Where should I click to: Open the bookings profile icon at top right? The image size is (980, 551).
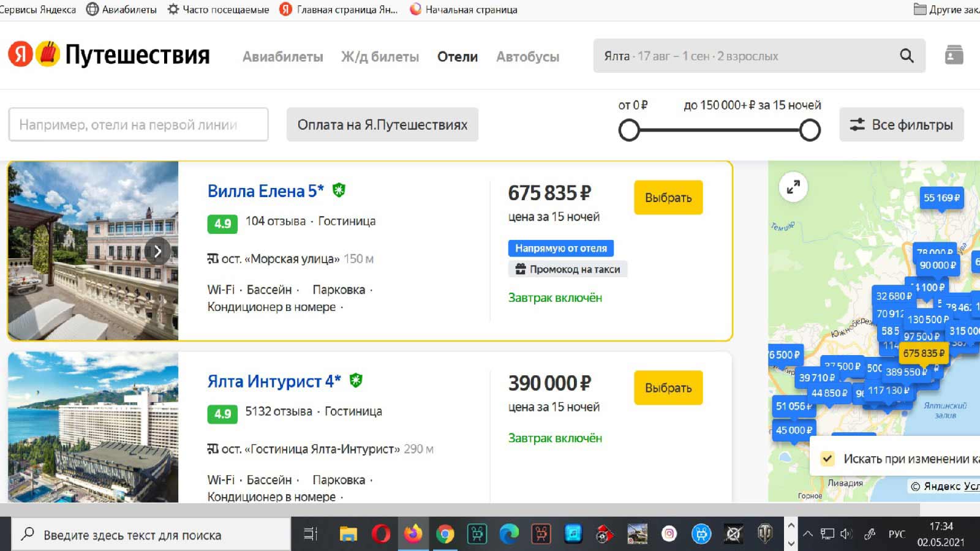pos(954,55)
